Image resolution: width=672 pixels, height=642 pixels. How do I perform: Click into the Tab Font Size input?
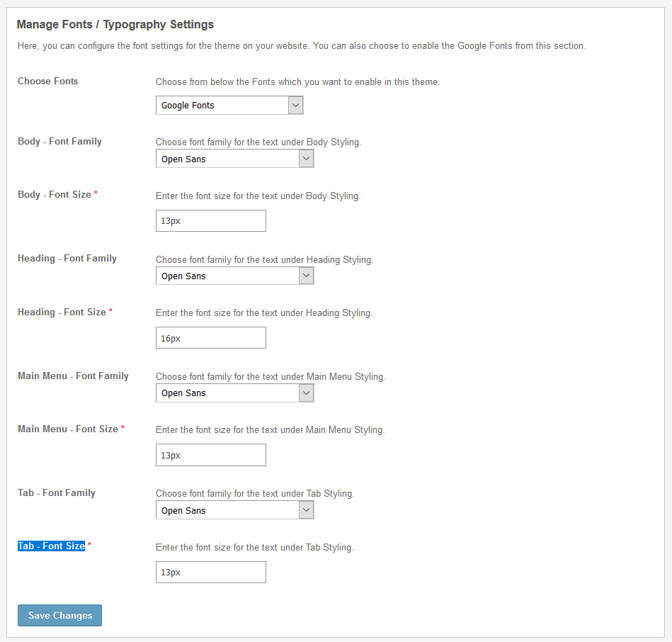(x=210, y=572)
